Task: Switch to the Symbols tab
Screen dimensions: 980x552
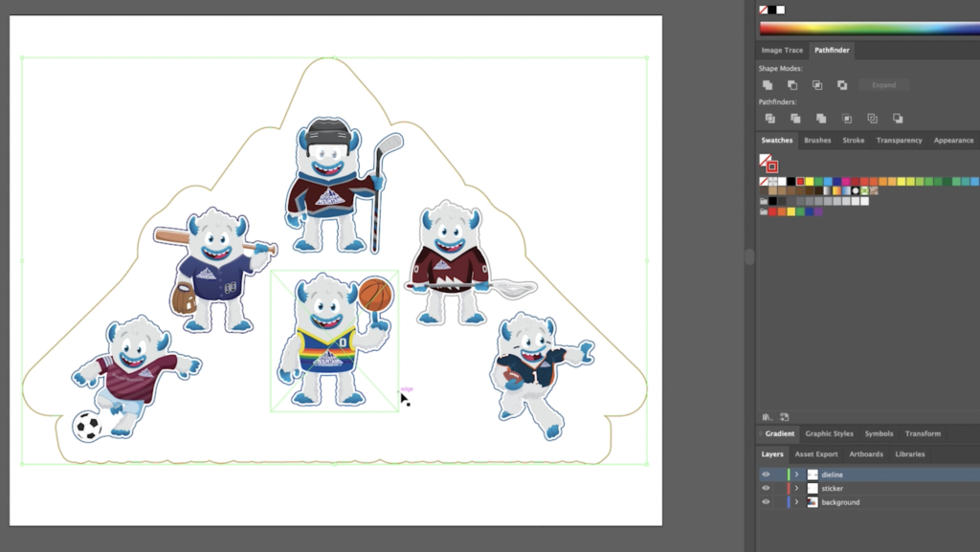Action: click(879, 433)
